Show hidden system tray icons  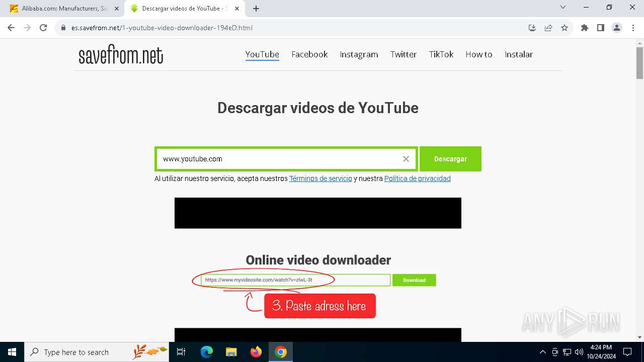coord(542,352)
